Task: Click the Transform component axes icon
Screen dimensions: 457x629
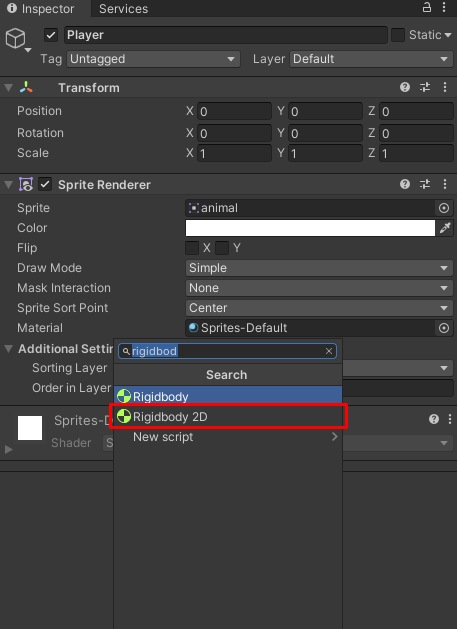Action: [x=26, y=87]
